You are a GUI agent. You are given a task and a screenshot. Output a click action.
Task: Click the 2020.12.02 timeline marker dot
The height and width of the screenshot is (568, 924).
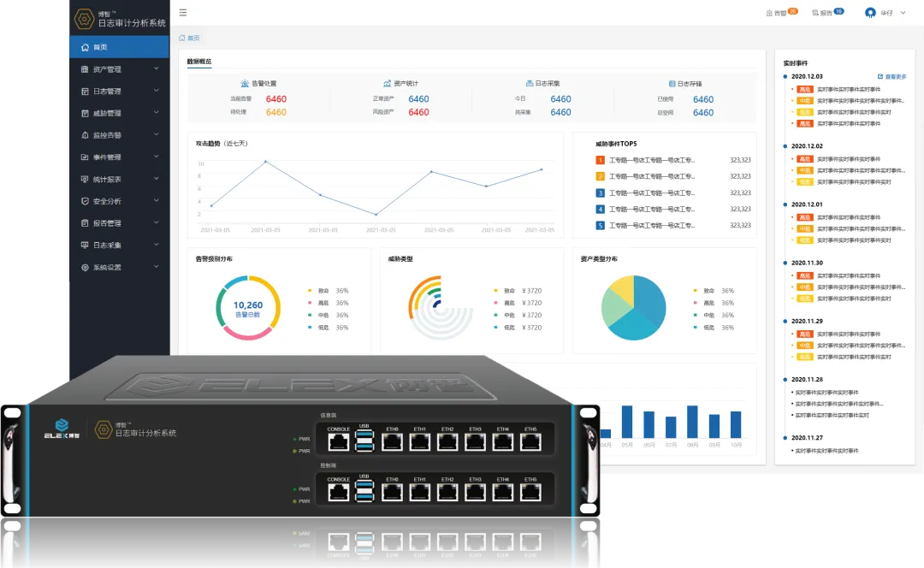coord(785,146)
